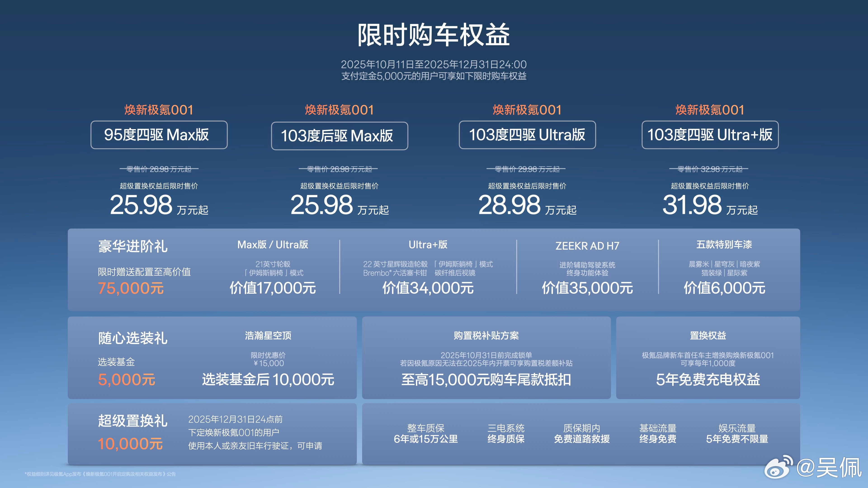This screenshot has height=488, width=868.
Task: Click the 价值17,000元 Max/Ultra text
Action: pos(273,288)
